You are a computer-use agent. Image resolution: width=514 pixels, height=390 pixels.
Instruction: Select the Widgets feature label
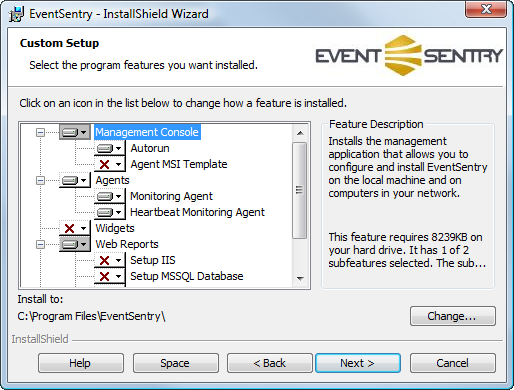click(x=115, y=228)
